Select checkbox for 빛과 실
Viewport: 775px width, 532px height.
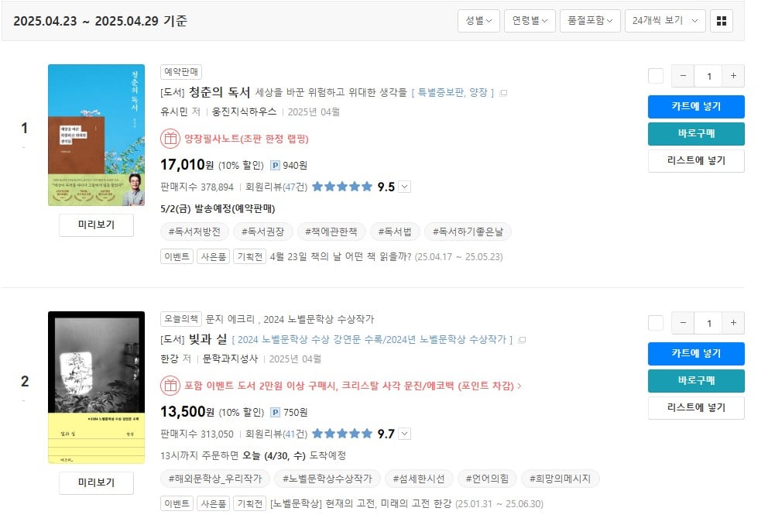click(x=656, y=323)
